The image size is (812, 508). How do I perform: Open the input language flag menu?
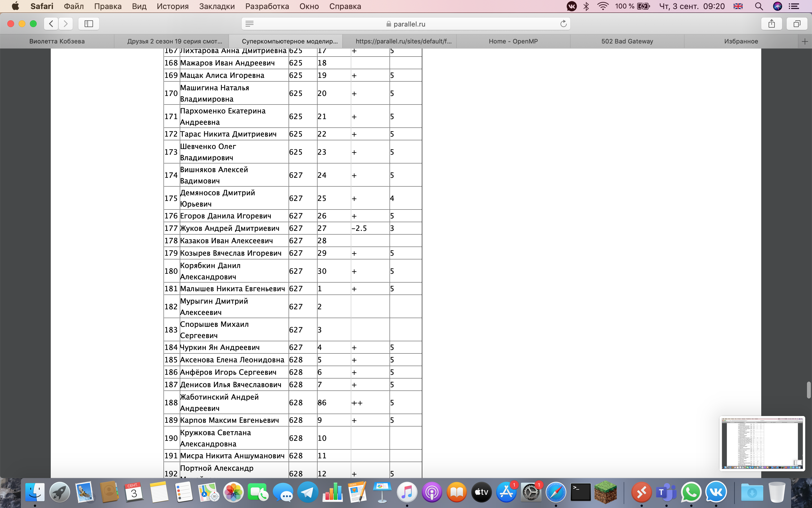pos(738,6)
